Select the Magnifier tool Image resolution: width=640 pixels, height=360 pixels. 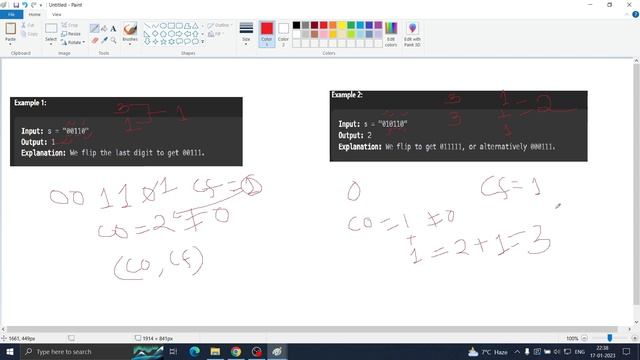(x=113, y=40)
